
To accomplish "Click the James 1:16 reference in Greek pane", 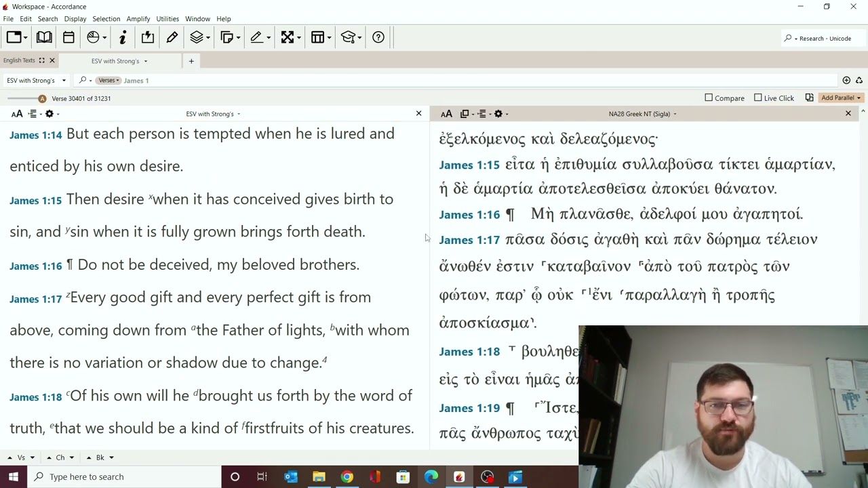I will pyautogui.click(x=469, y=215).
